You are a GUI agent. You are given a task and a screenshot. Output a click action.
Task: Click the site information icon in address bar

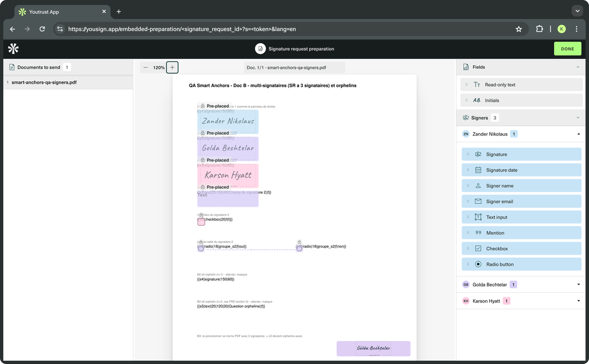[x=60, y=29]
